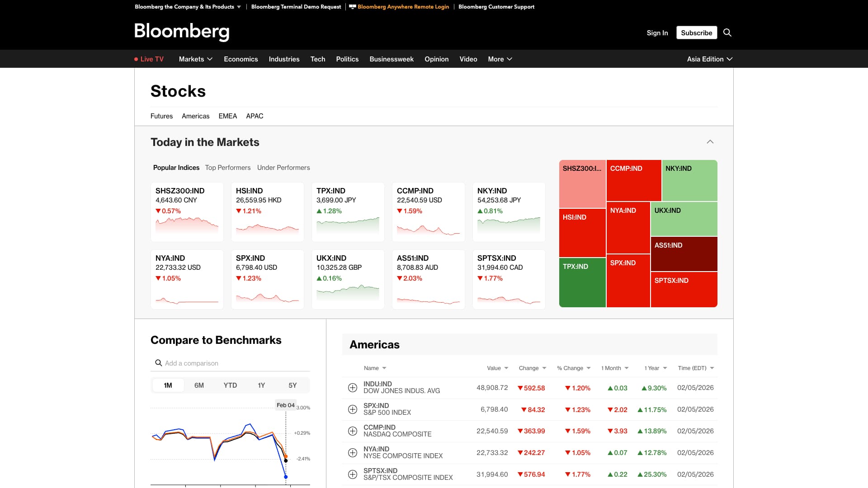This screenshot has height=488, width=868.
Task: Click the Bloomberg logo
Action: point(182,32)
